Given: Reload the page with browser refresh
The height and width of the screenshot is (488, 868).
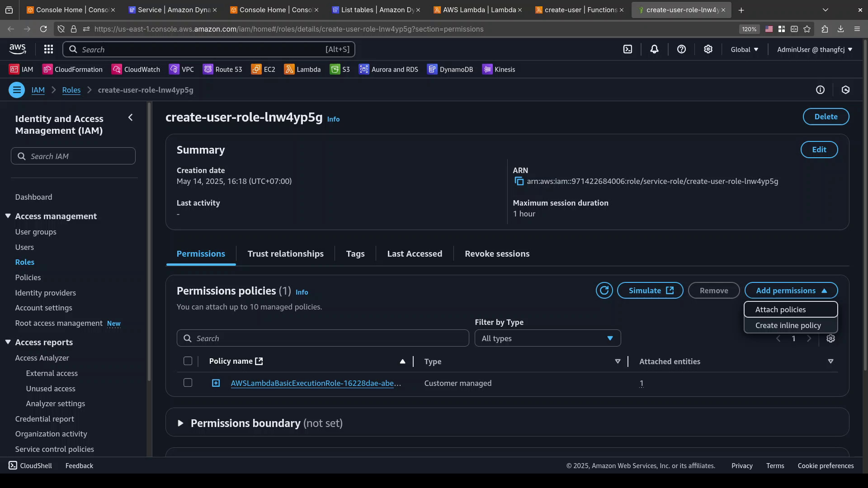Looking at the screenshot, I should (x=43, y=29).
